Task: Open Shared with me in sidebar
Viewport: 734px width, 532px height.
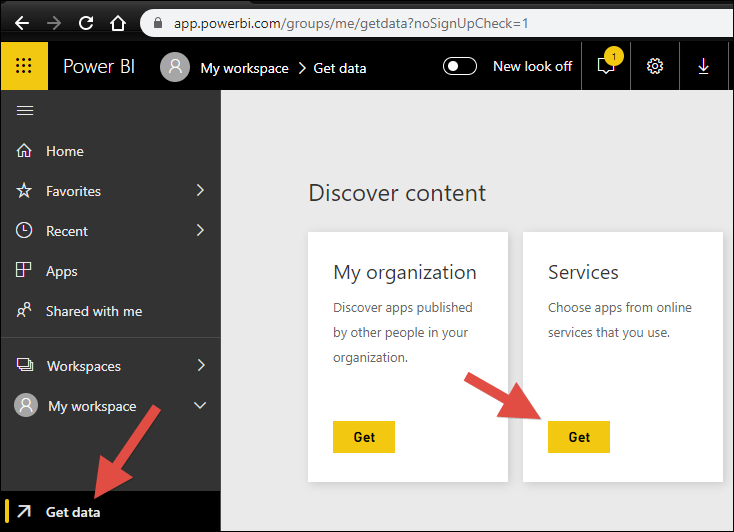Action: pos(93,311)
